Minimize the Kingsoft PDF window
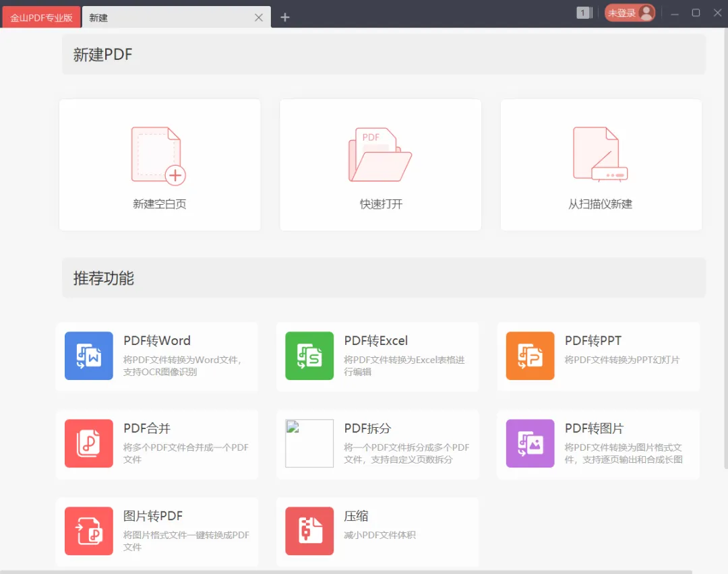The width and height of the screenshot is (728, 574). click(675, 13)
